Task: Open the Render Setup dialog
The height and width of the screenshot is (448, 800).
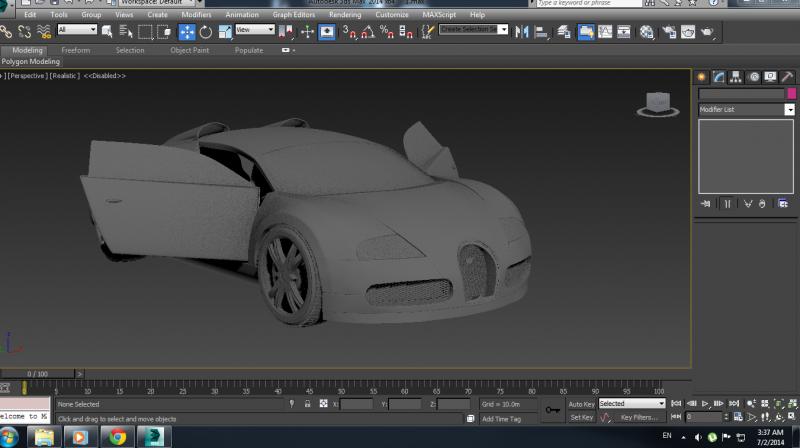Action: point(669,32)
